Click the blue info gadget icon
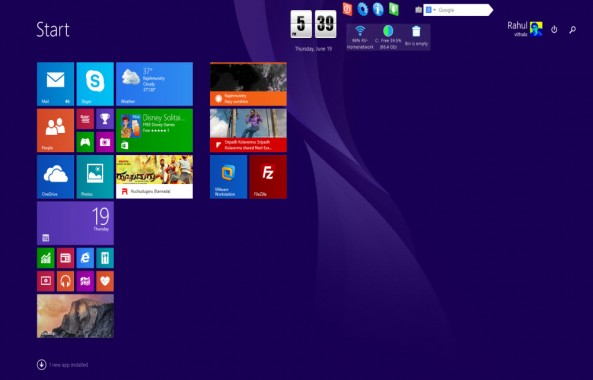 click(378, 9)
